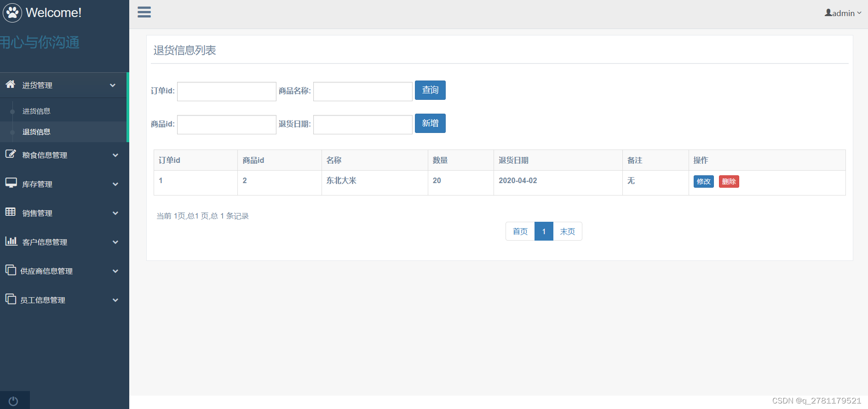Expand the 库存管理 chevron
This screenshot has height=409, width=868.
click(x=115, y=184)
